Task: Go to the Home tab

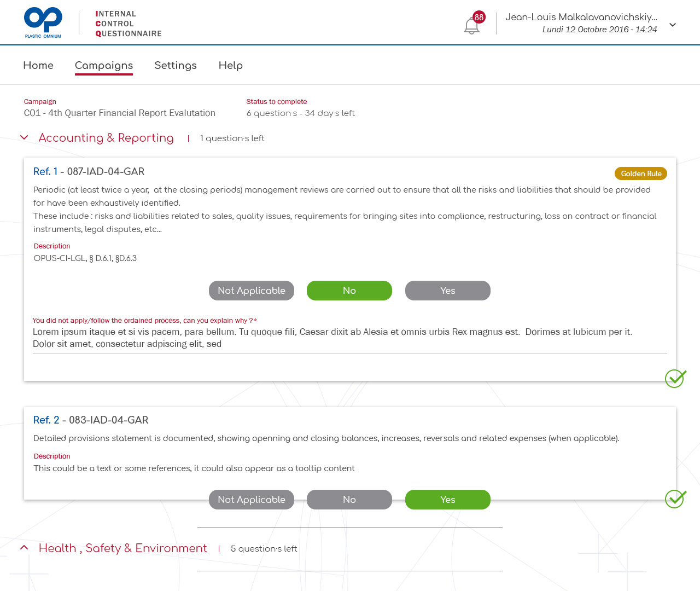Action: 38,66
